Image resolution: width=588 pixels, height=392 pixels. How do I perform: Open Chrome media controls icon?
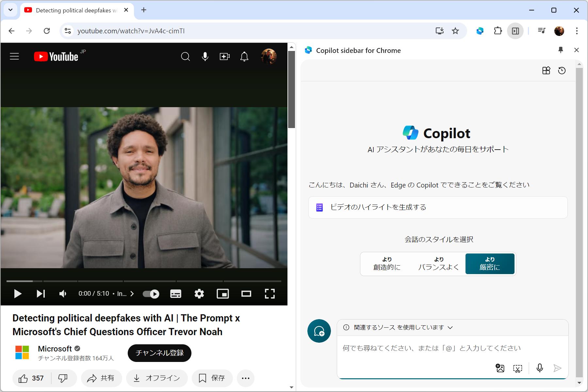(542, 31)
